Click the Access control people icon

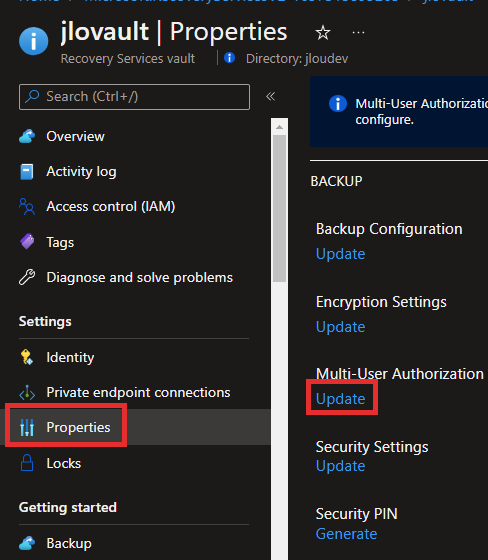(x=27, y=206)
